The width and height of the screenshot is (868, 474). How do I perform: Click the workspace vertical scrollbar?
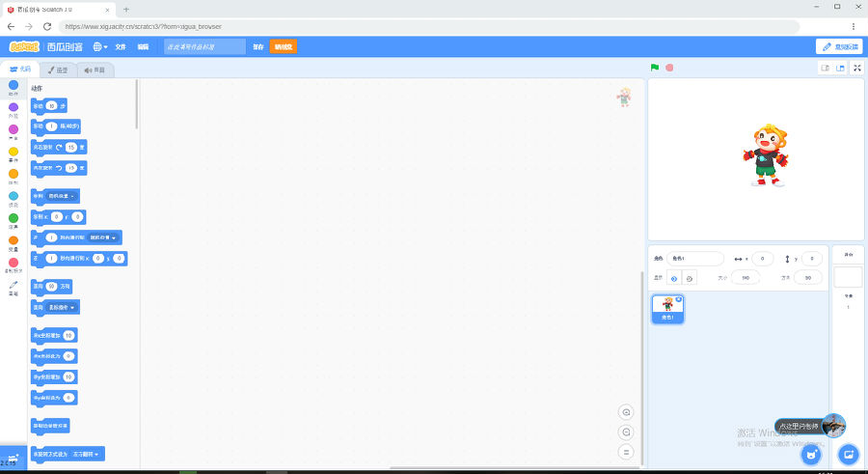(x=642, y=368)
